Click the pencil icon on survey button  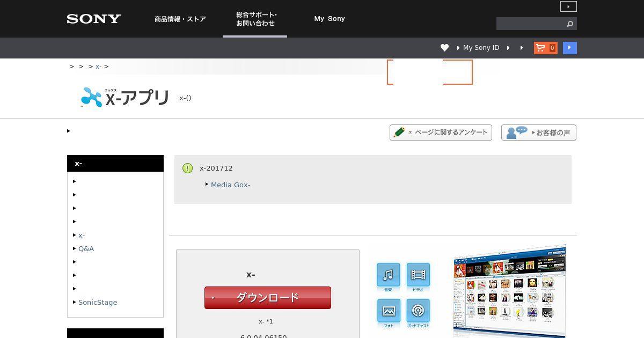399,132
